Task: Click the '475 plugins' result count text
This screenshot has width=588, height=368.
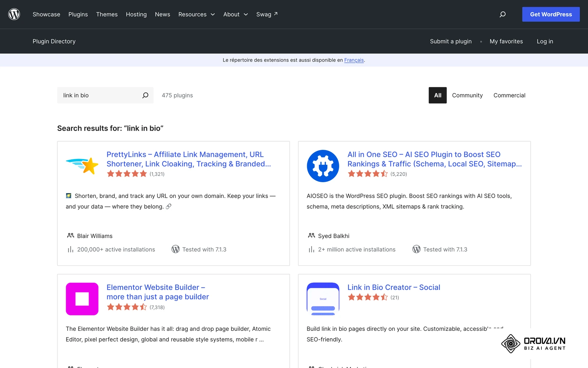Action: point(177,95)
